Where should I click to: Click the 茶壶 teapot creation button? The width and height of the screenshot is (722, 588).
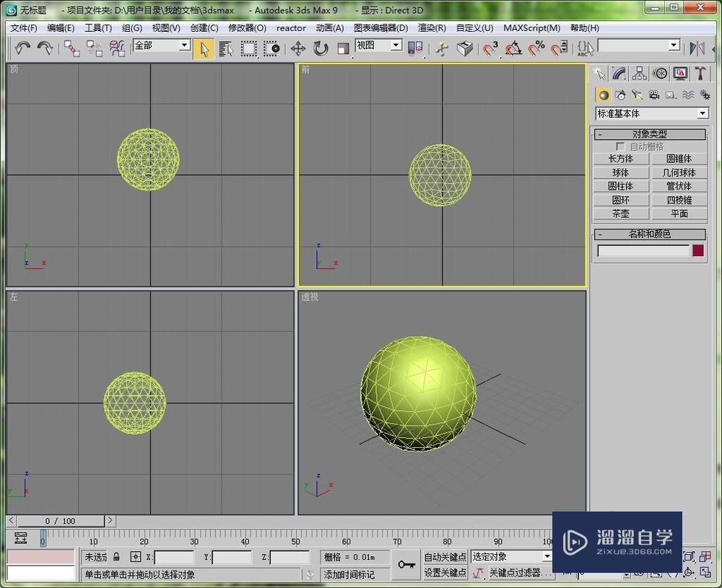coord(621,214)
